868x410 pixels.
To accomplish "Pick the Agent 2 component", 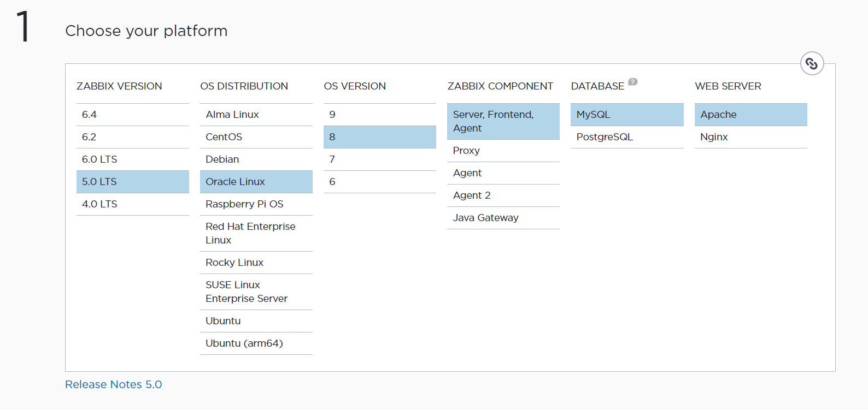I will pos(503,195).
